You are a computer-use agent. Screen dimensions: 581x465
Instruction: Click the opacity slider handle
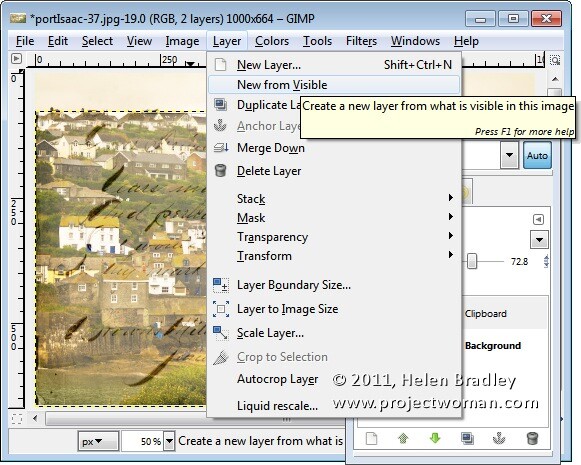(x=472, y=261)
